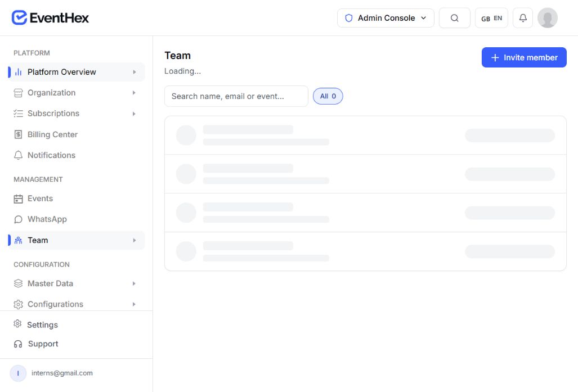Open the search magnifier in header

pyautogui.click(x=455, y=18)
